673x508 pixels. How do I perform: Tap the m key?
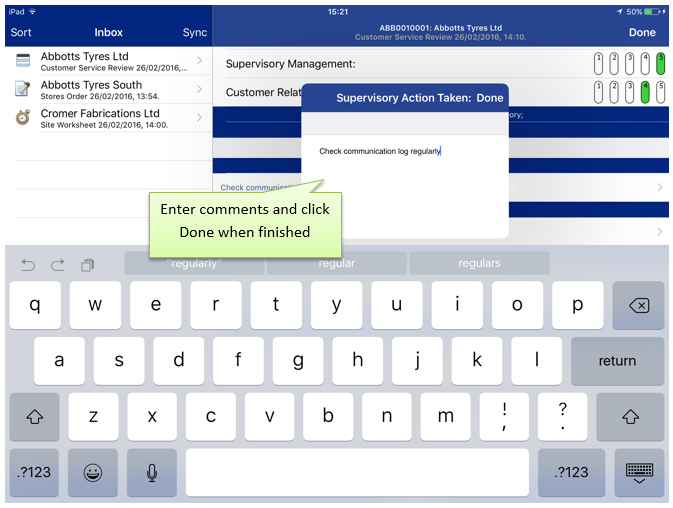446,417
